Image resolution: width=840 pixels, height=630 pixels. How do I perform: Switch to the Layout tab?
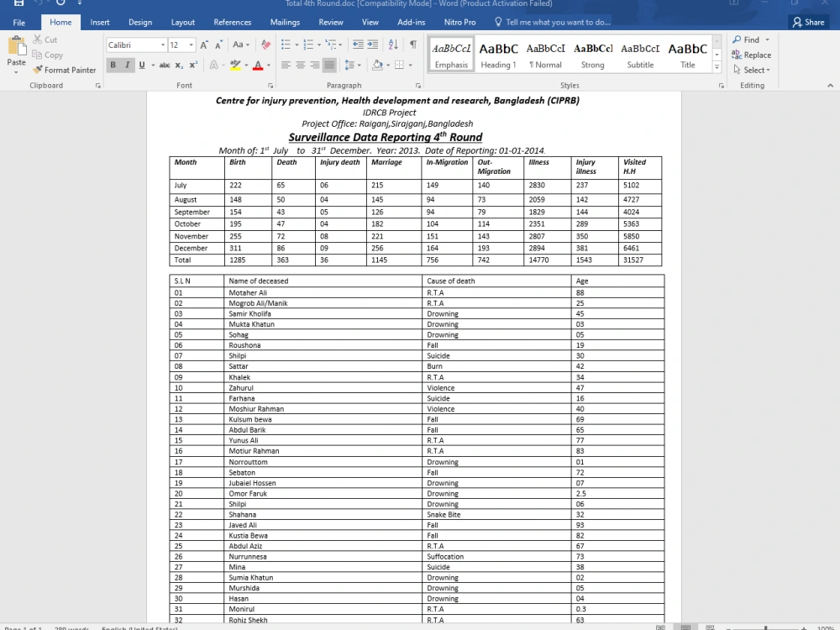point(182,22)
